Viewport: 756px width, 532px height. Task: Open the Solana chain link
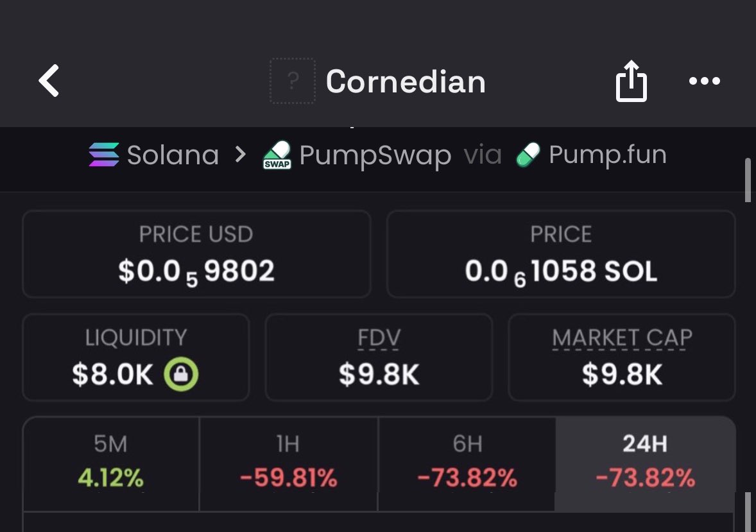(x=173, y=155)
